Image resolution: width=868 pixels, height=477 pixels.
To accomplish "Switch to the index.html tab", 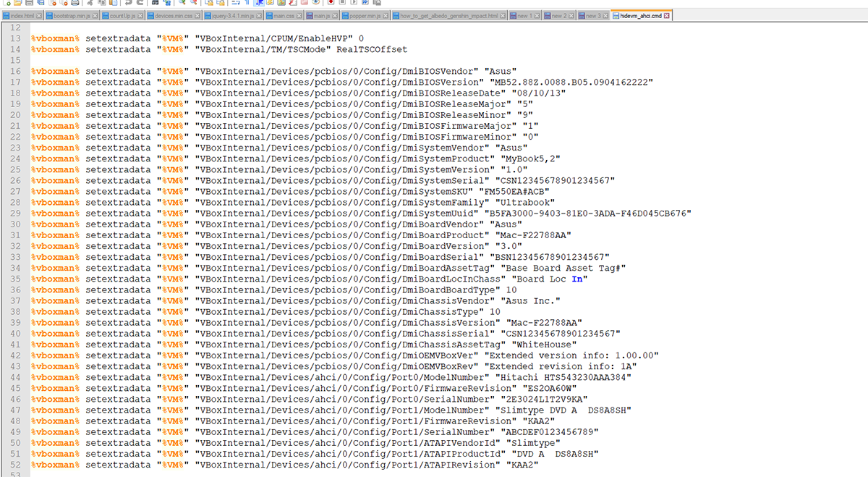I will tap(22, 16).
